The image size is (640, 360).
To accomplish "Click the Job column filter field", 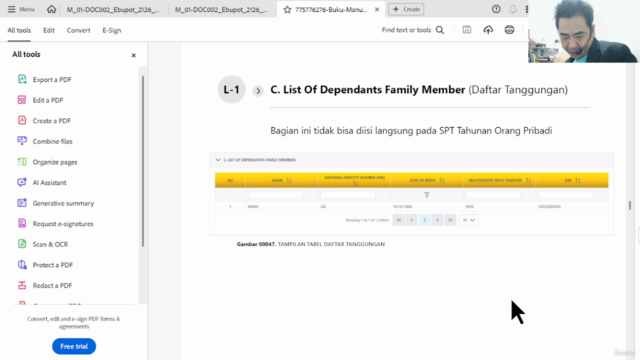I will coord(566,195).
